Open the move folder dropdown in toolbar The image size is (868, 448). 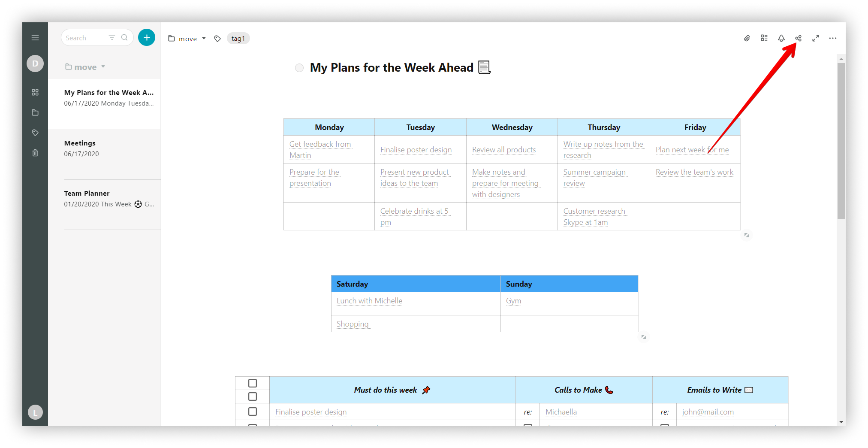click(x=187, y=39)
